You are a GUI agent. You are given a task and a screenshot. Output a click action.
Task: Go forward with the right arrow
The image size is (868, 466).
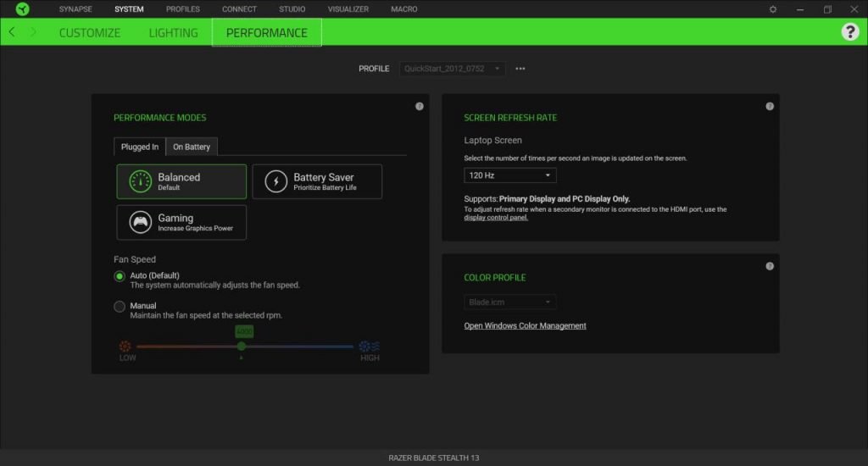[33, 32]
